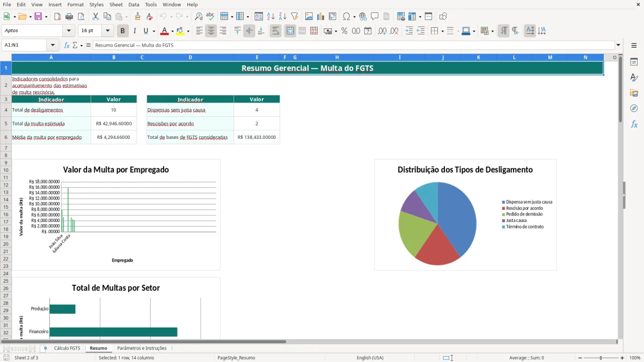
Task: Click status bar zoom out minus
Action: pos(579,358)
